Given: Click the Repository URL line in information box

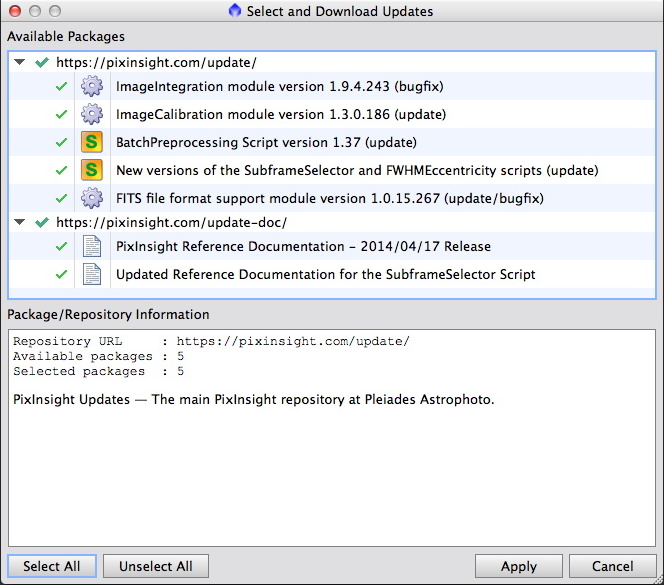Looking at the screenshot, I should click(x=211, y=341).
